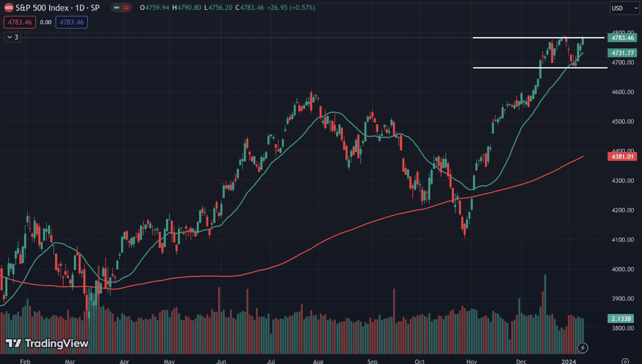The height and width of the screenshot is (364, 642).
Task: Click the S&P 500 Index symbol title
Action: tap(42, 8)
